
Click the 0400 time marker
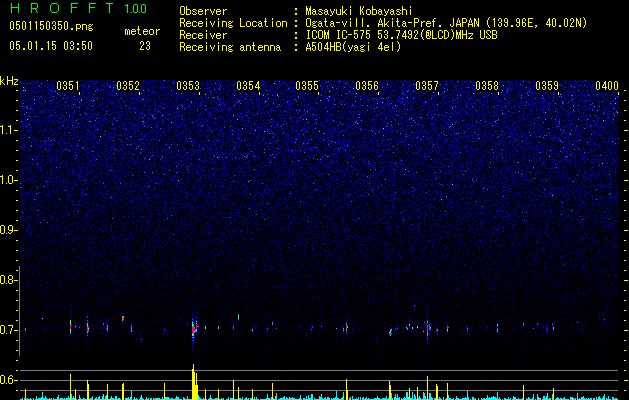[607, 86]
